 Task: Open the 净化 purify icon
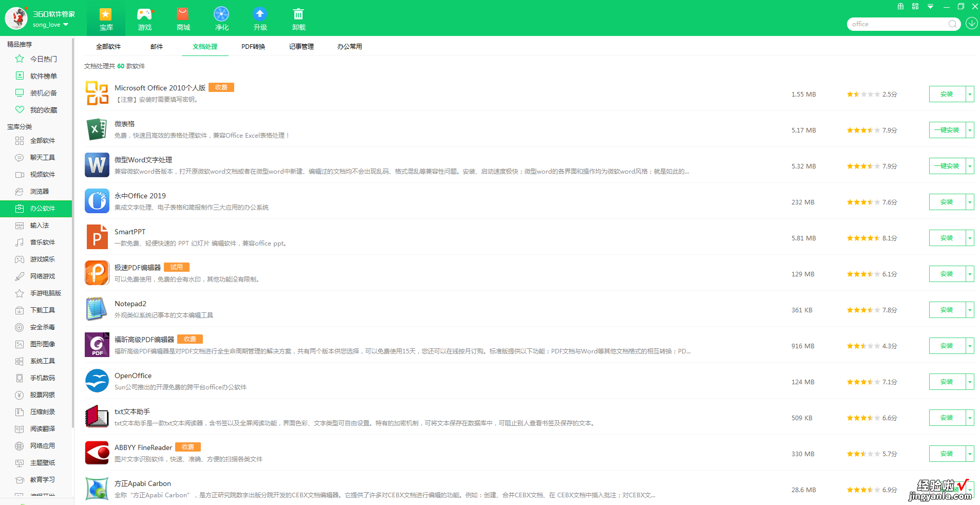coord(221,18)
